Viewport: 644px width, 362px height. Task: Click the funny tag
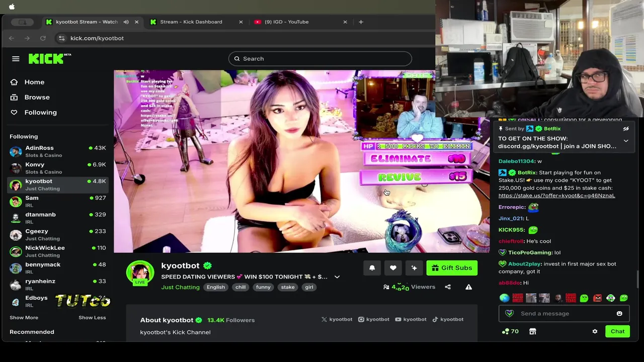(x=263, y=287)
